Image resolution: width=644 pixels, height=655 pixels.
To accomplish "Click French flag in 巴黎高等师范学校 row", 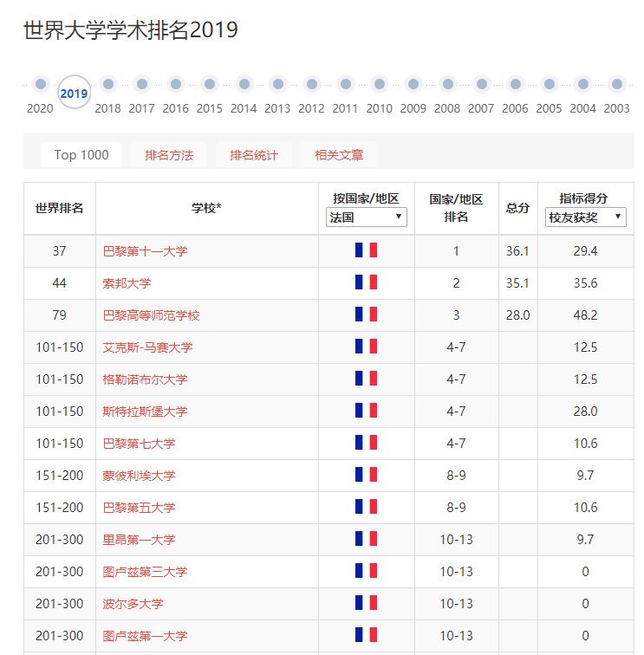I will (366, 315).
